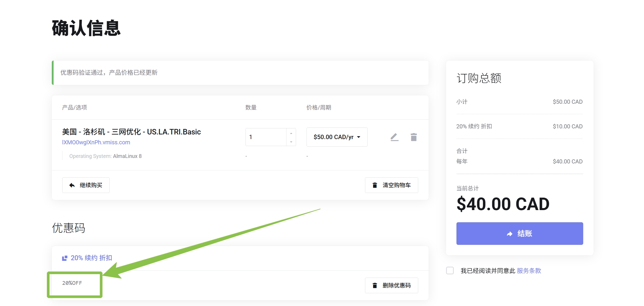This screenshot has width=644, height=306.
Task: Click the pencil edit icon for the product
Action: click(395, 137)
